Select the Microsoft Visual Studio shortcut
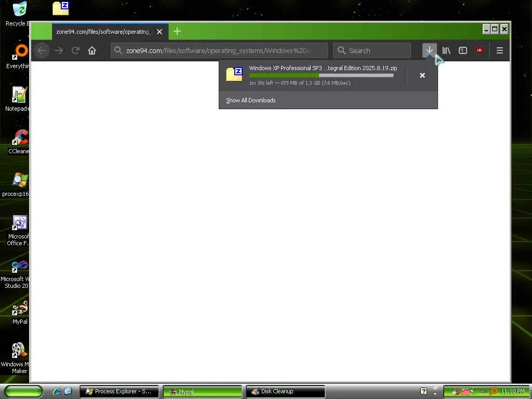The width and height of the screenshot is (532, 399). (x=15, y=273)
